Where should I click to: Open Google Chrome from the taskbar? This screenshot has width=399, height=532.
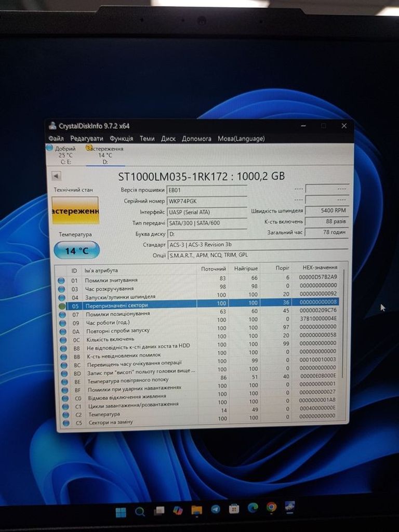[271, 507]
